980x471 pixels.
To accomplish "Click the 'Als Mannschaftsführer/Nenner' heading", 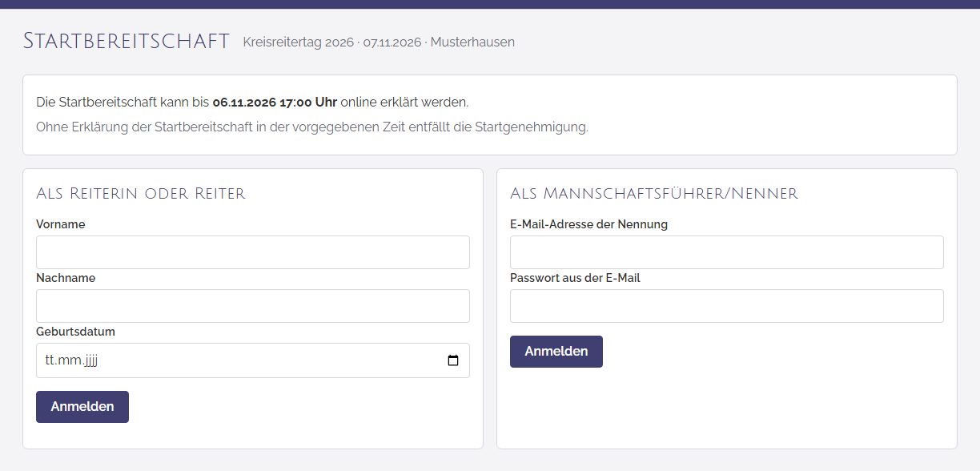I will [654, 194].
